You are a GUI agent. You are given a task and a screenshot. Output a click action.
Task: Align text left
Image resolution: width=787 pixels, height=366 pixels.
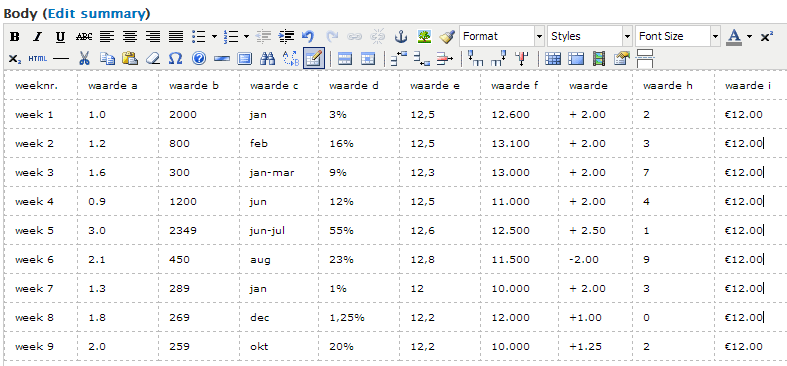106,37
